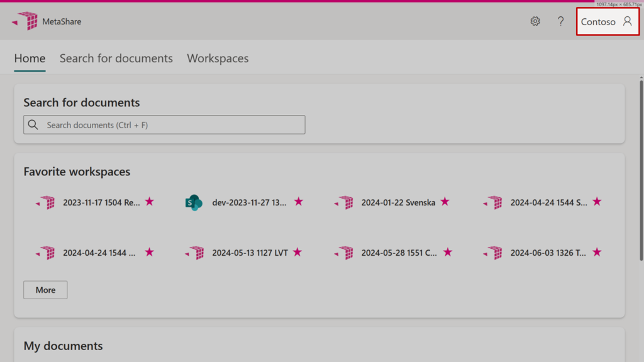The height and width of the screenshot is (362, 644).
Task: Select the Home tab
Action: 30,58
